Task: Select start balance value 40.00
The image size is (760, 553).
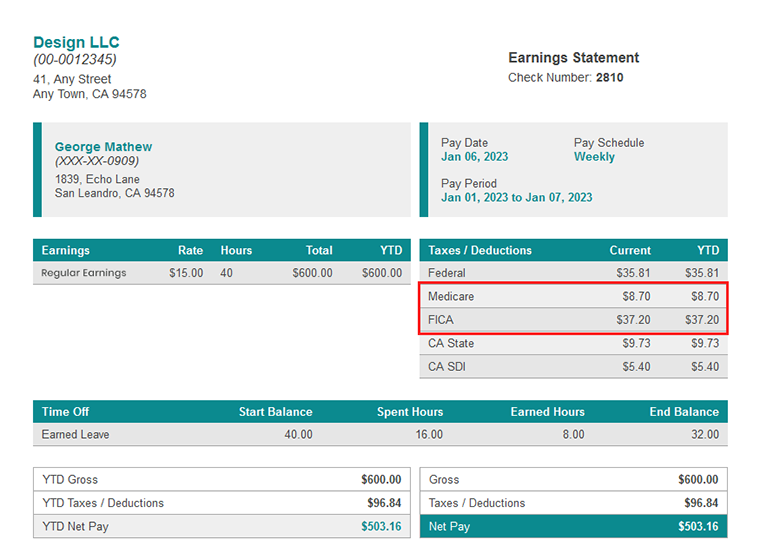Action: point(298,434)
